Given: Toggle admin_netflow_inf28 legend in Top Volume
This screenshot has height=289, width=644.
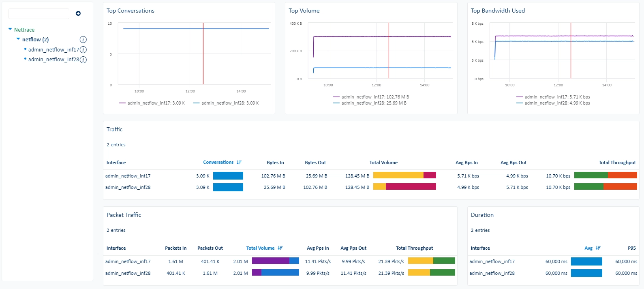Looking at the screenshot, I should pos(370,103).
